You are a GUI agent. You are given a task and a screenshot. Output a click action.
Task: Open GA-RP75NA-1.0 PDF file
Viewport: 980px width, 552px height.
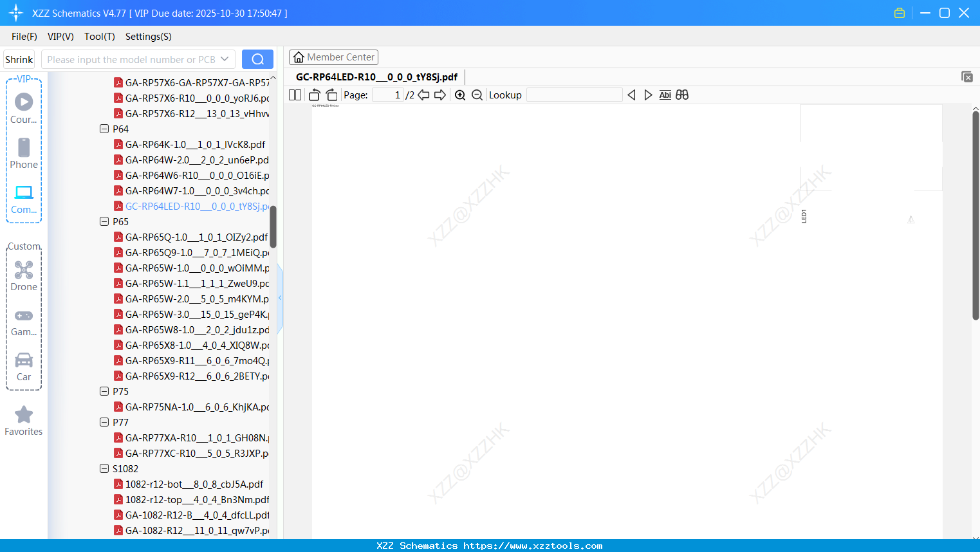(197, 407)
